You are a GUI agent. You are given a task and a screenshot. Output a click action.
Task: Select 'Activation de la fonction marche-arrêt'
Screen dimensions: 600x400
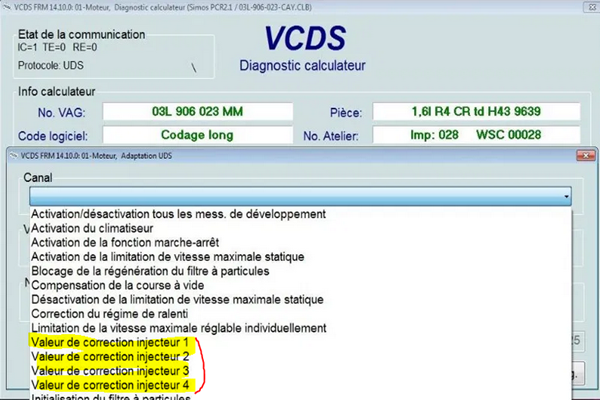coord(301,243)
